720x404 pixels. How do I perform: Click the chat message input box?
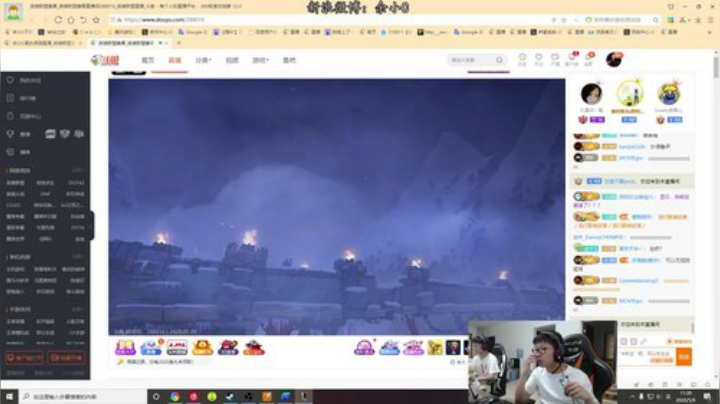(646, 356)
